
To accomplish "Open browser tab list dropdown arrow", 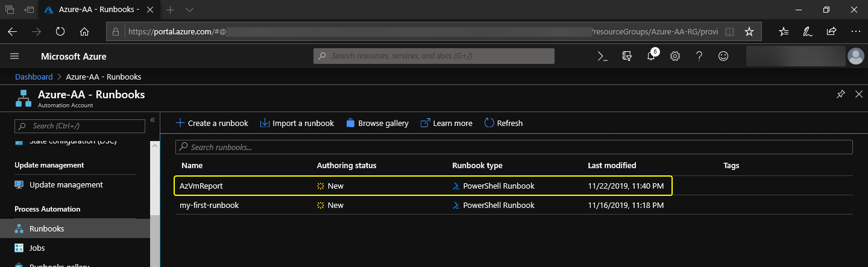I will tap(189, 10).
